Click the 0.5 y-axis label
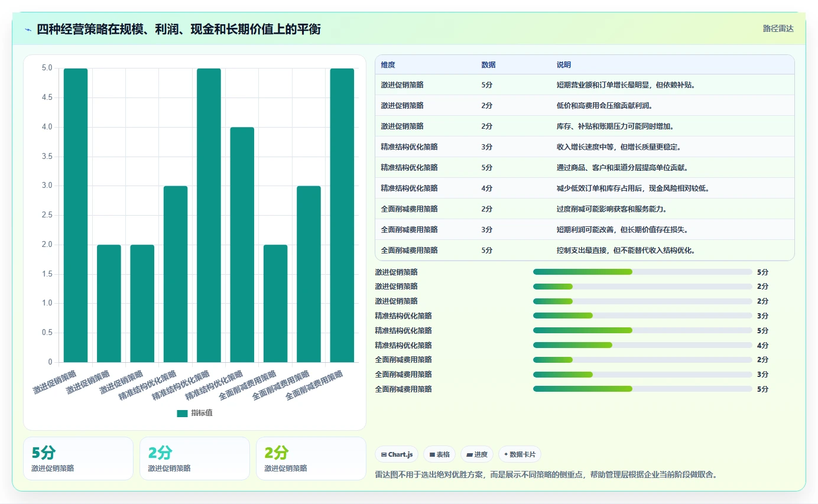 (47, 333)
